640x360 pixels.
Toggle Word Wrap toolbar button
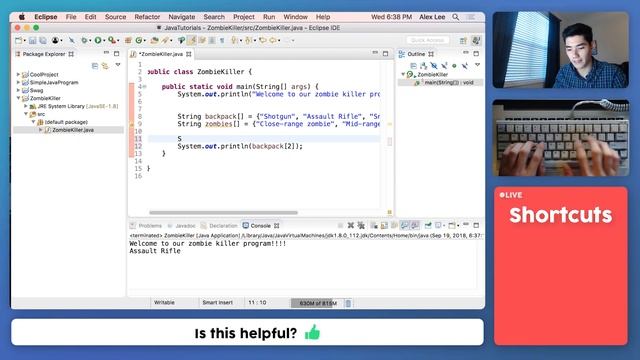(x=202, y=40)
